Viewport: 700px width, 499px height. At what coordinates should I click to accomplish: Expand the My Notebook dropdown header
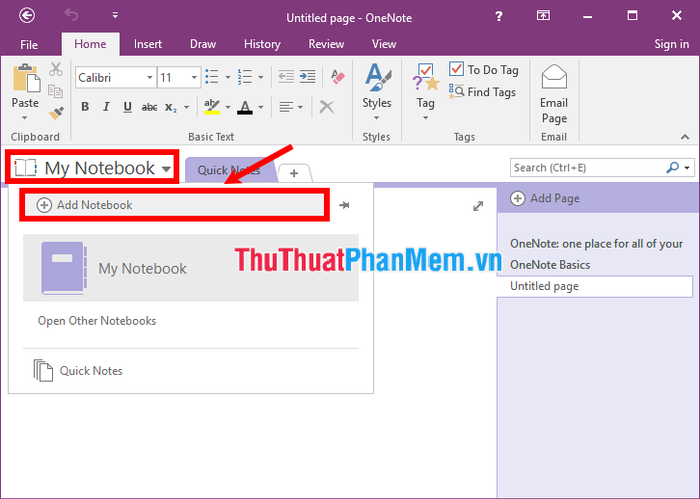click(92, 168)
